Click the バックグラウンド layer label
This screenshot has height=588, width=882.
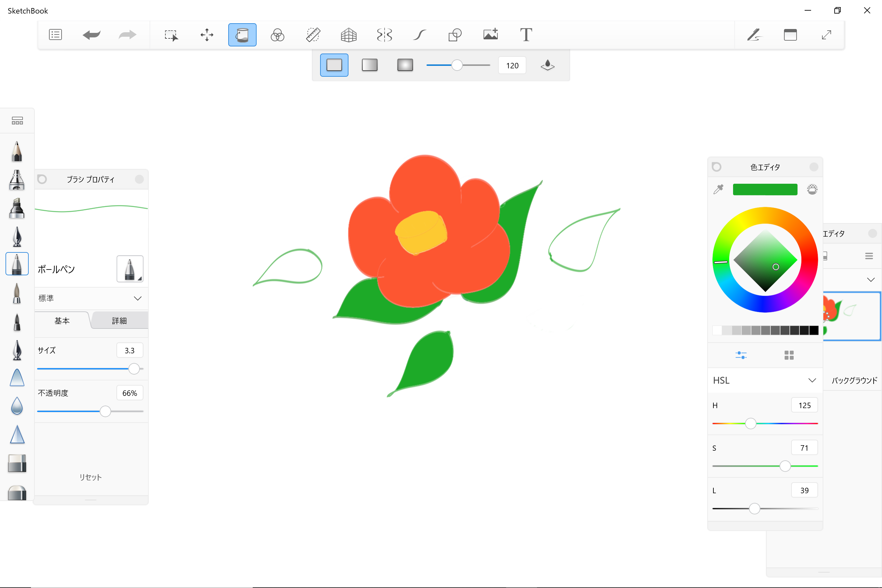855,380
